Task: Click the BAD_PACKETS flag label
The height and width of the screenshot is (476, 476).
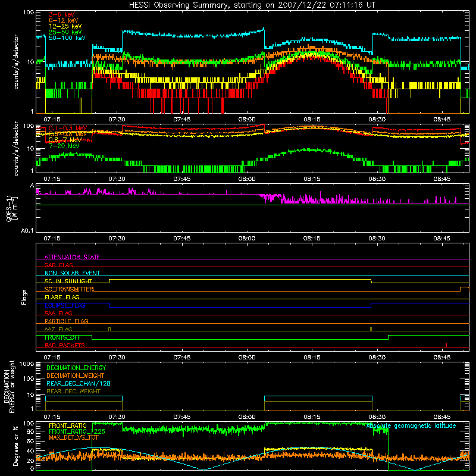Action: click(65, 345)
